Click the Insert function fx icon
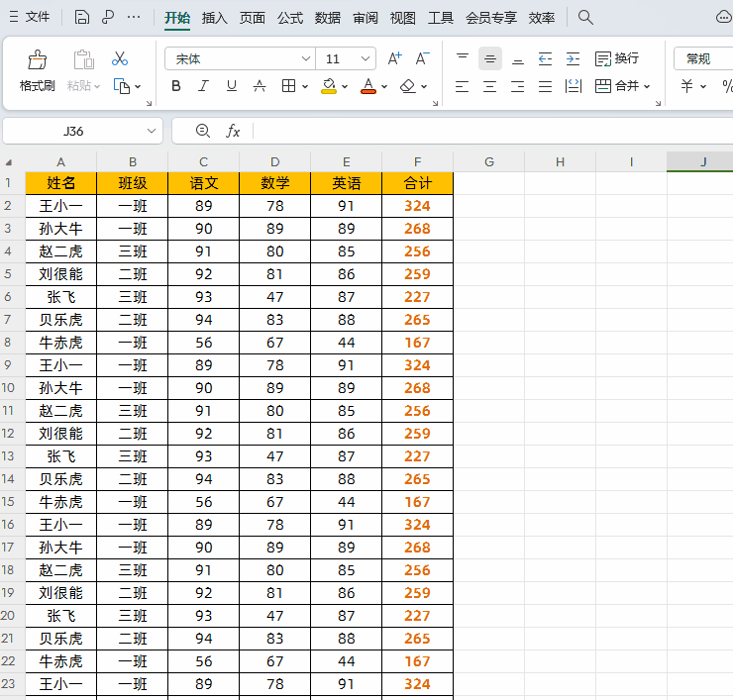Viewport: 733px width, 700px height. (x=233, y=131)
